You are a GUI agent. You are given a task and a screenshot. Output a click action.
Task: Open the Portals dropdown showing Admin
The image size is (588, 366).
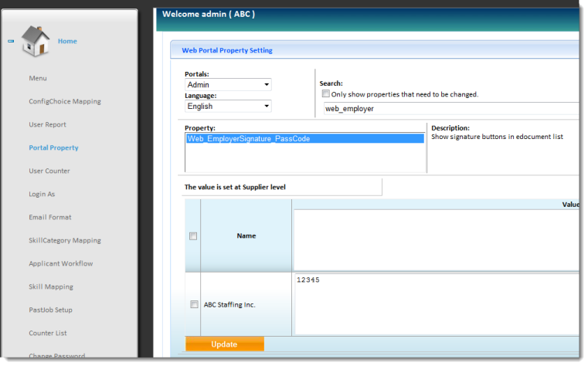point(228,85)
